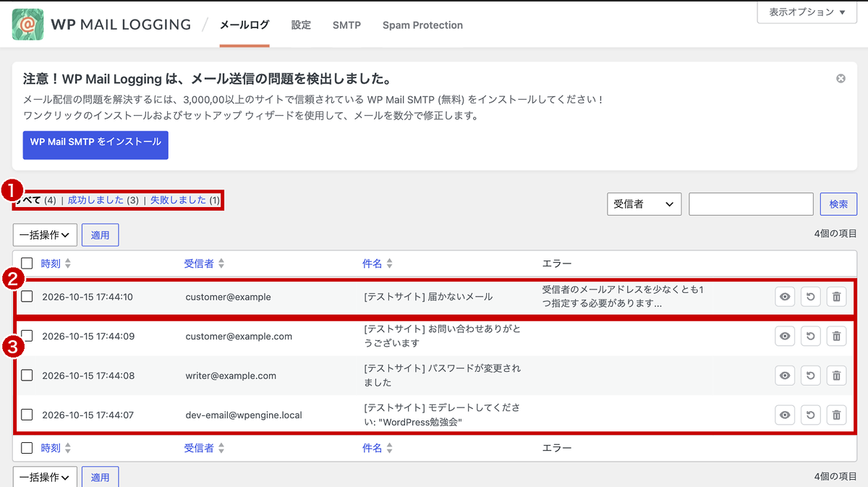Sort by 受信者 using header sort arrows

pos(221,264)
